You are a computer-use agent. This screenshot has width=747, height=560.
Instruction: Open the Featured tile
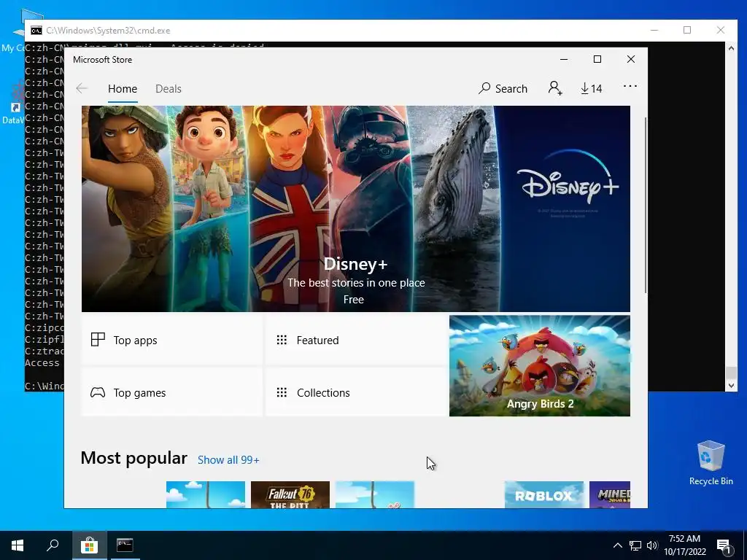coord(355,340)
